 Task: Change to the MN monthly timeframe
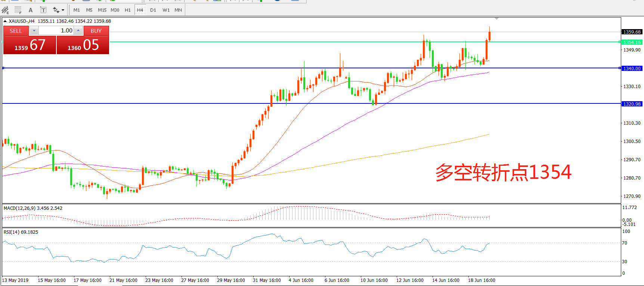coord(178,10)
